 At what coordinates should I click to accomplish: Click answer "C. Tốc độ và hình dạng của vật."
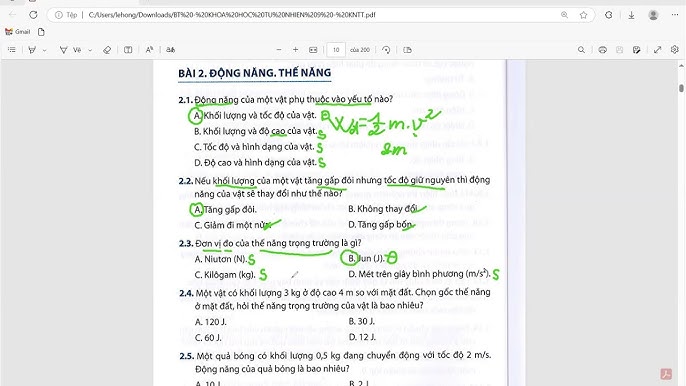coord(254,147)
